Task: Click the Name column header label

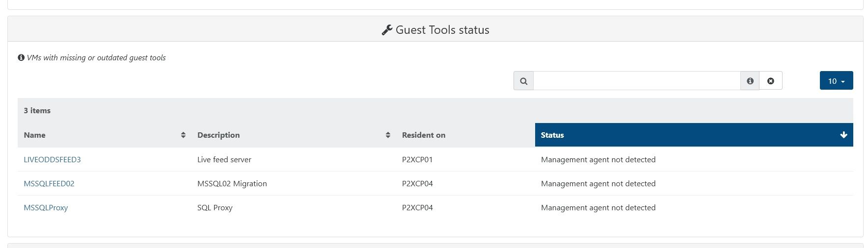Action: click(34, 135)
